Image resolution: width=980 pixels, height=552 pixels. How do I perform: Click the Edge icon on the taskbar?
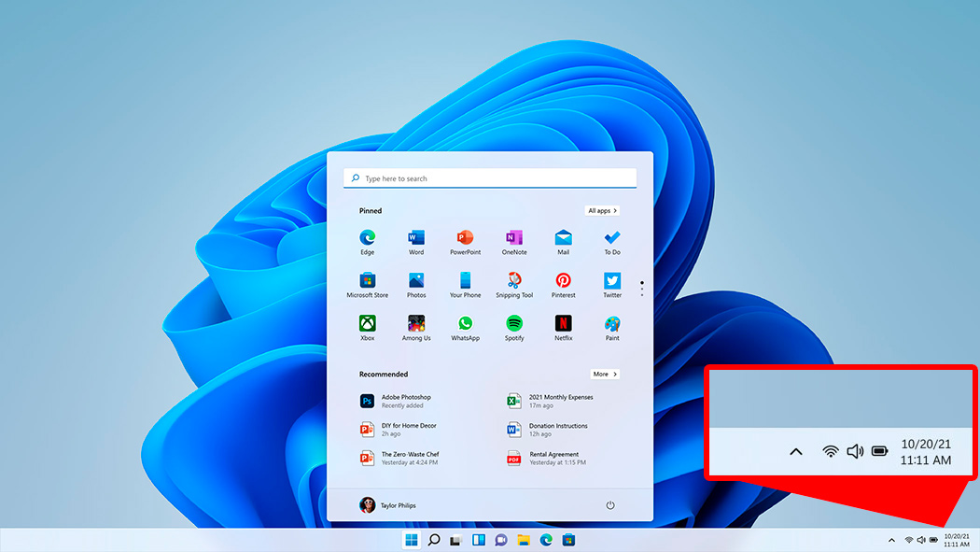click(546, 540)
